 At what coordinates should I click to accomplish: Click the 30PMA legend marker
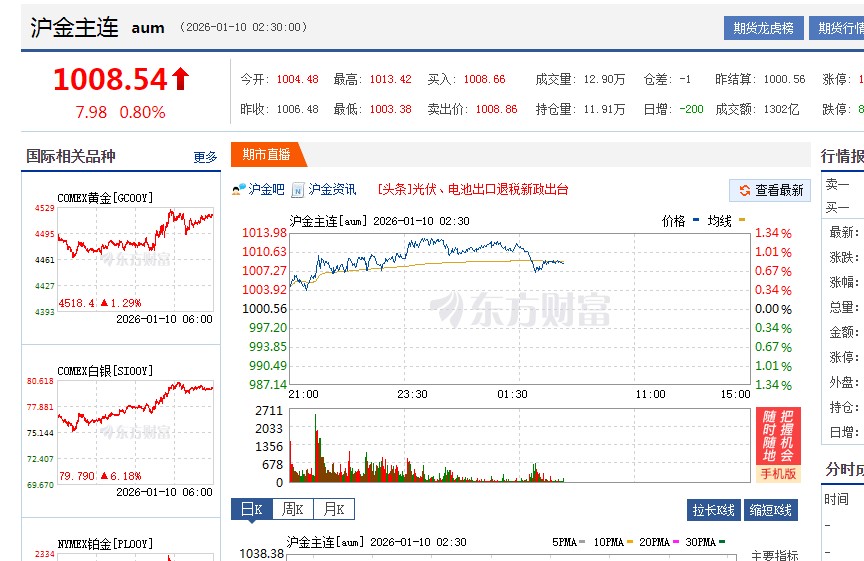tap(722, 542)
